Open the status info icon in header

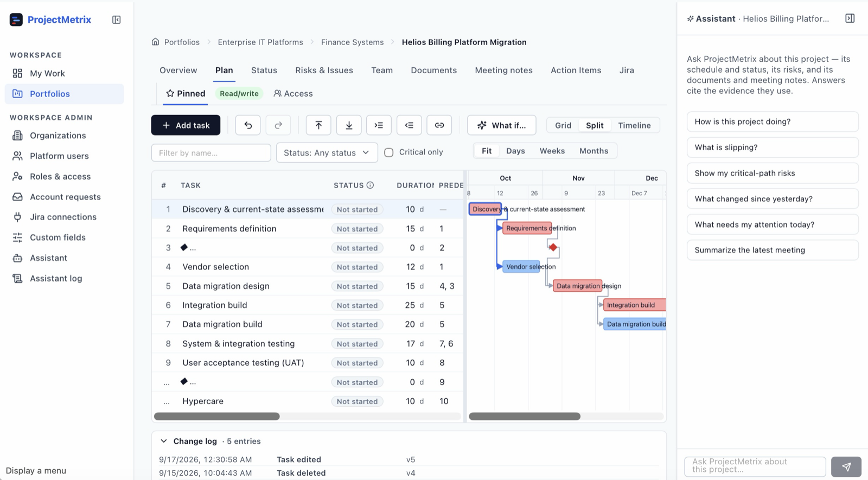point(370,185)
